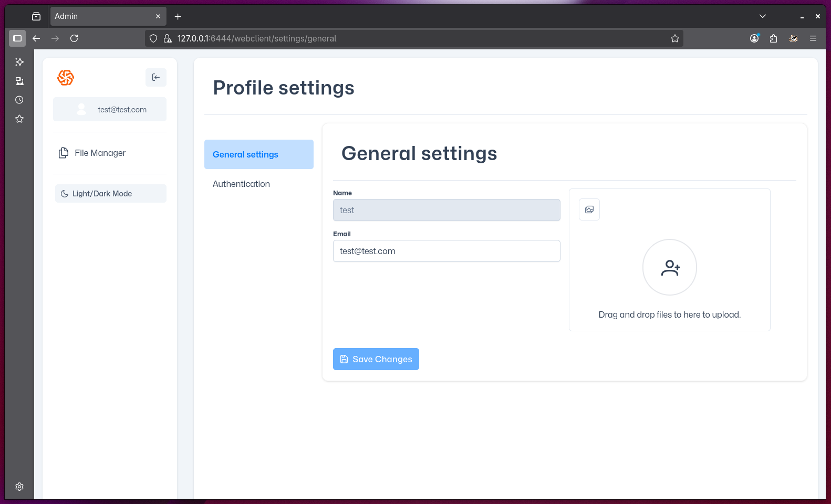Open bookmarks star icon in browser sidebar

19,119
